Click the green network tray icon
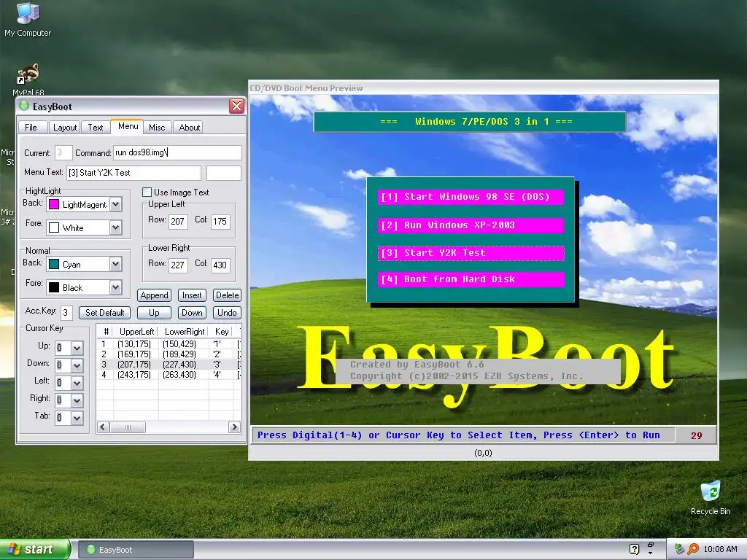 (x=679, y=549)
